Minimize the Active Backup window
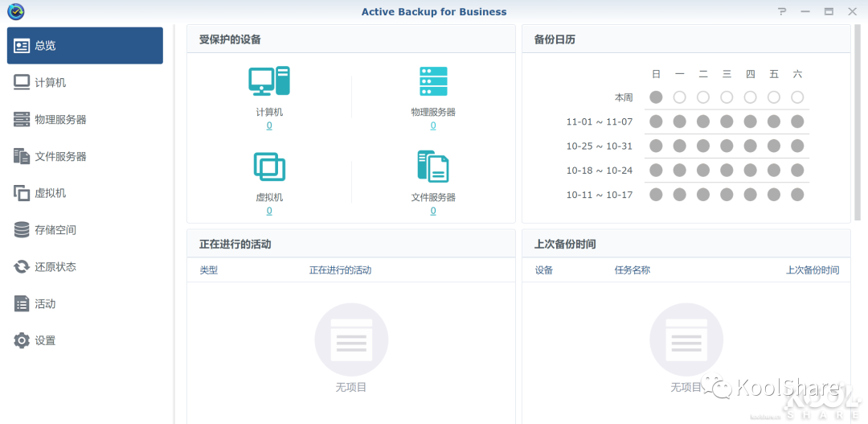The width and height of the screenshot is (868, 424). coord(805,11)
